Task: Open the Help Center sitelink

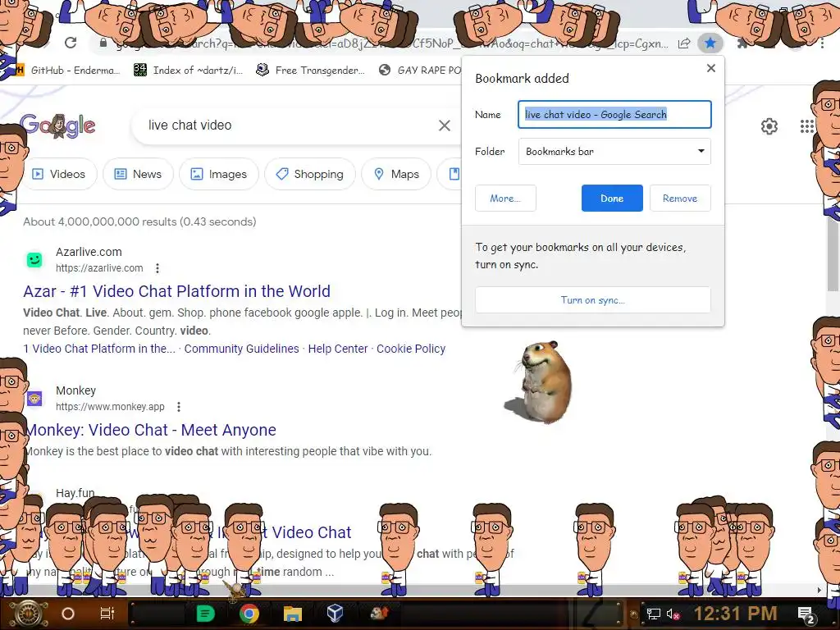Action: [x=338, y=349]
